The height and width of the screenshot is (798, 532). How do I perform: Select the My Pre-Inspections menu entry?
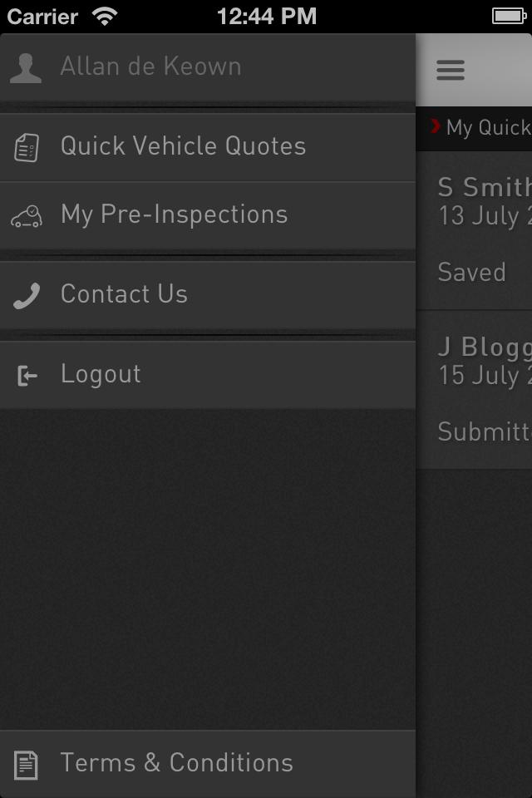click(x=173, y=215)
